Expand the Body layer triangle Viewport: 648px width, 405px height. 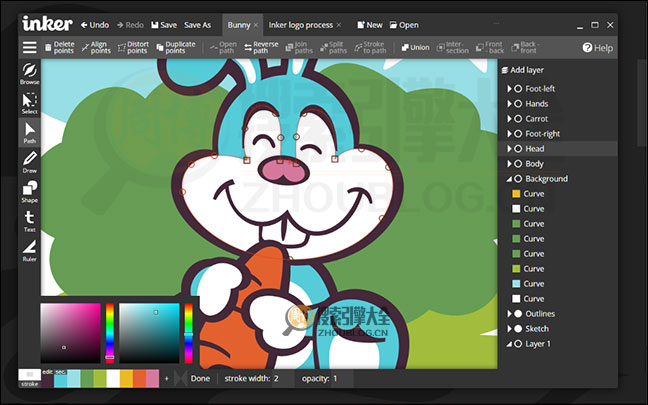(x=510, y=164)
